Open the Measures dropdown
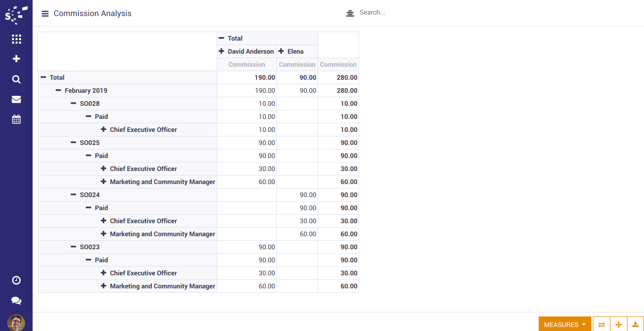Viewport: 644px width, 331px height. pos(565,324)
